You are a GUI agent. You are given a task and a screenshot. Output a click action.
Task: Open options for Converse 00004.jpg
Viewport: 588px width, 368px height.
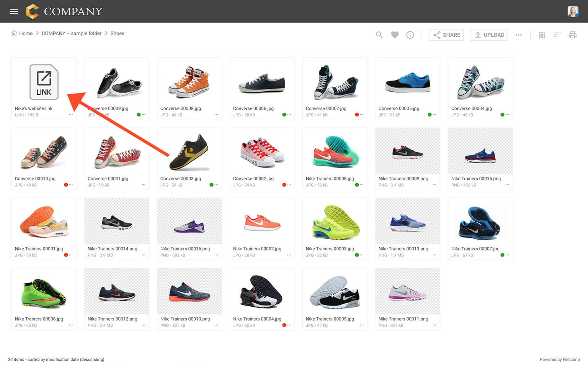[x=507, y=115]
